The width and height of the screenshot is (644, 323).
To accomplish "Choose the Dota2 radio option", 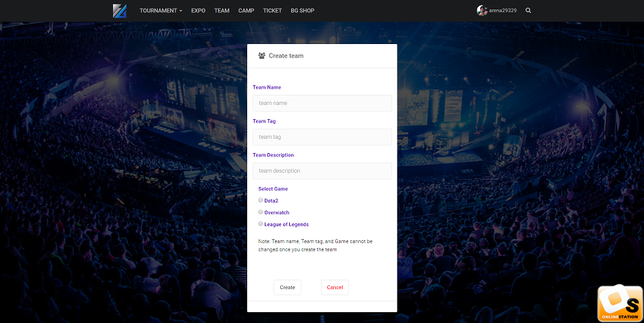I will click(261, 200).
